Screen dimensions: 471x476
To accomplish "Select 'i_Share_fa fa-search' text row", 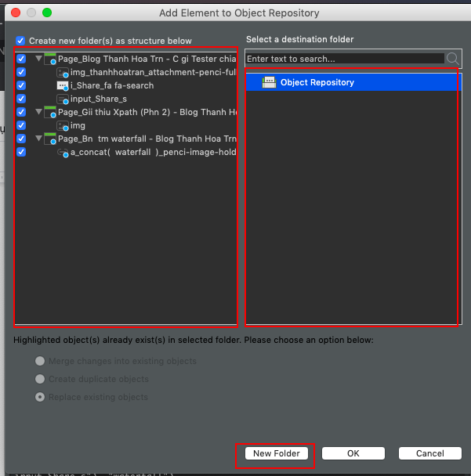I will pos(112,85).
